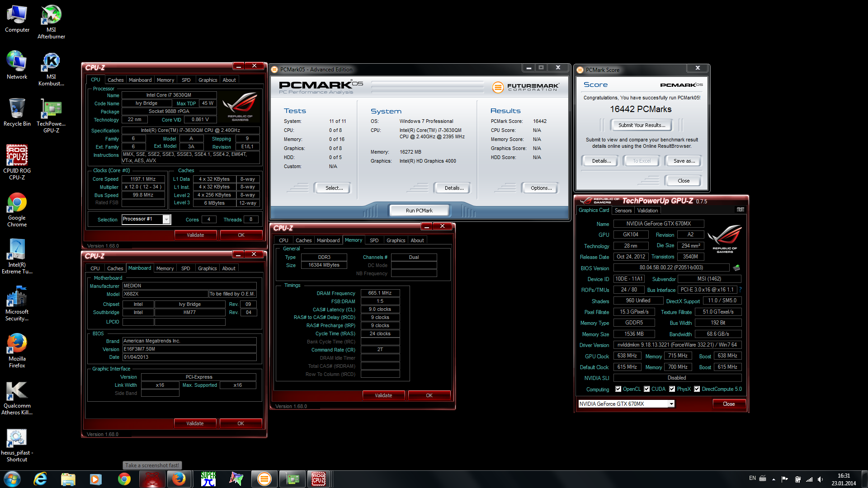868x488 pixels.
Task: Open the TechPowerUp GPU-Z desktop shortcut
Action: click(x=51, y=116)
